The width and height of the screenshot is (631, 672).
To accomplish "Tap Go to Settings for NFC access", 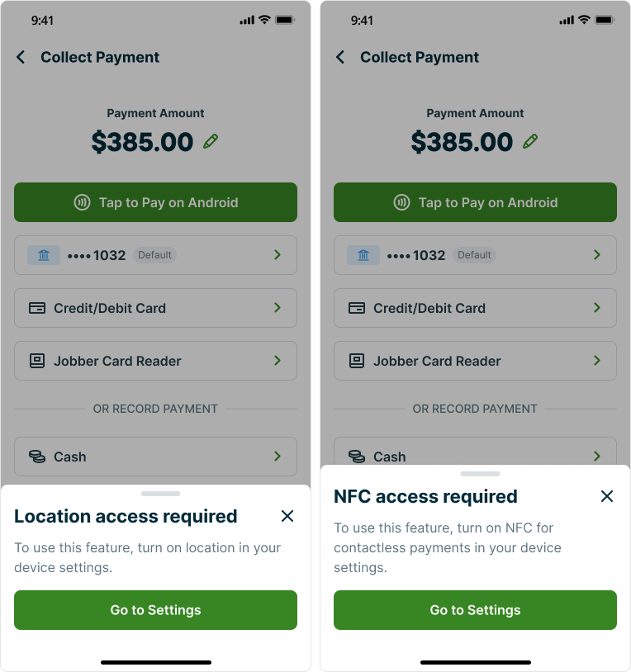I will point(475,610).
